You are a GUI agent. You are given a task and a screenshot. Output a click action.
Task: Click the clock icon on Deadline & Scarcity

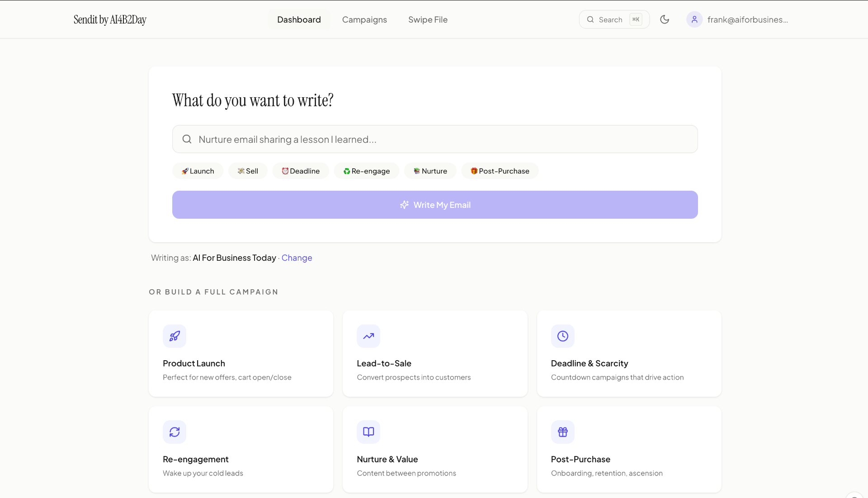click(x=563, y=336)
